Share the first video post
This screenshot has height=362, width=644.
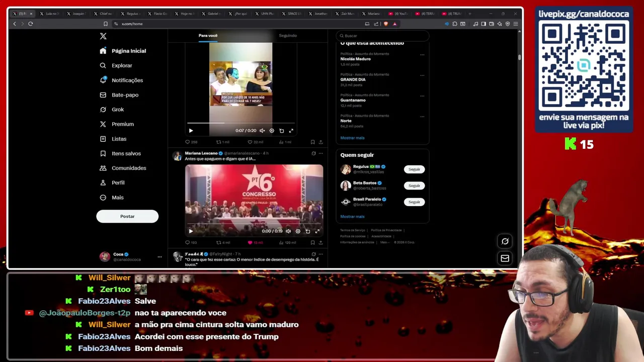pos(320,142)
